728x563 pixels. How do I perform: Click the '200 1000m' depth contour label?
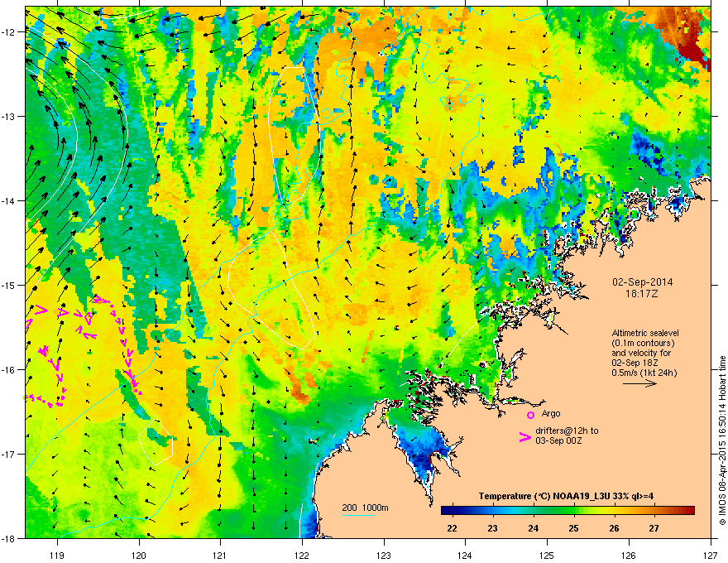(365, 508)
